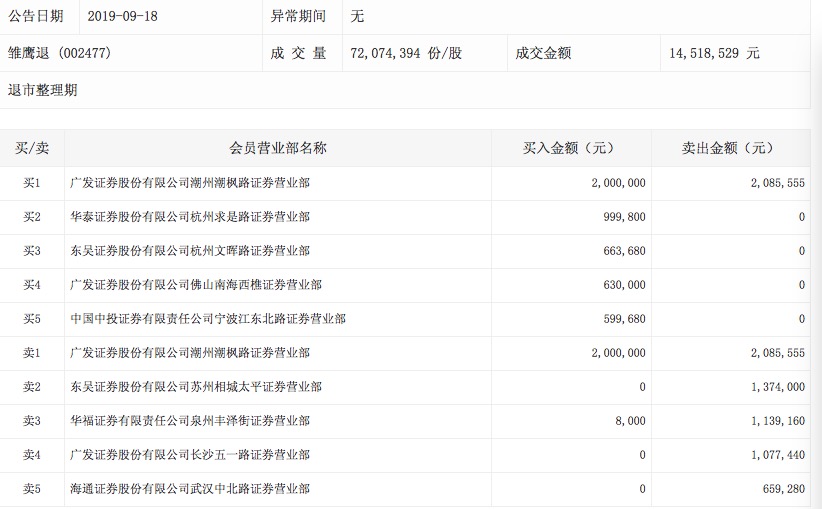Click 中国中投证券宁波江东北路营业部 name
The width and height of the screenshot is (822, 509).
coord(208,319)
